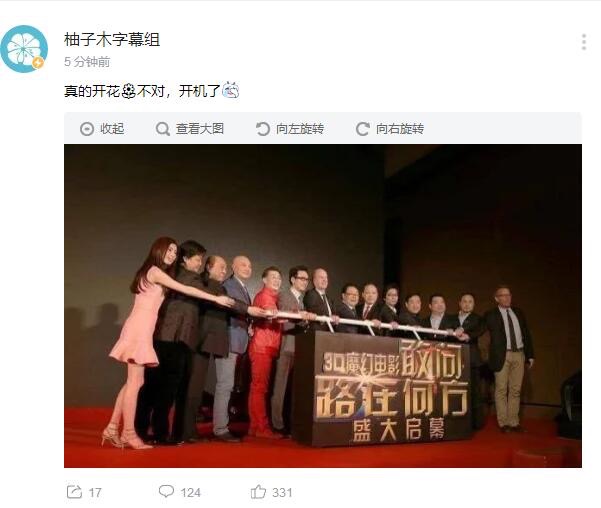Open full image via 查看大图 text
The image size is (601, 508).
click(x=200, y=129)
